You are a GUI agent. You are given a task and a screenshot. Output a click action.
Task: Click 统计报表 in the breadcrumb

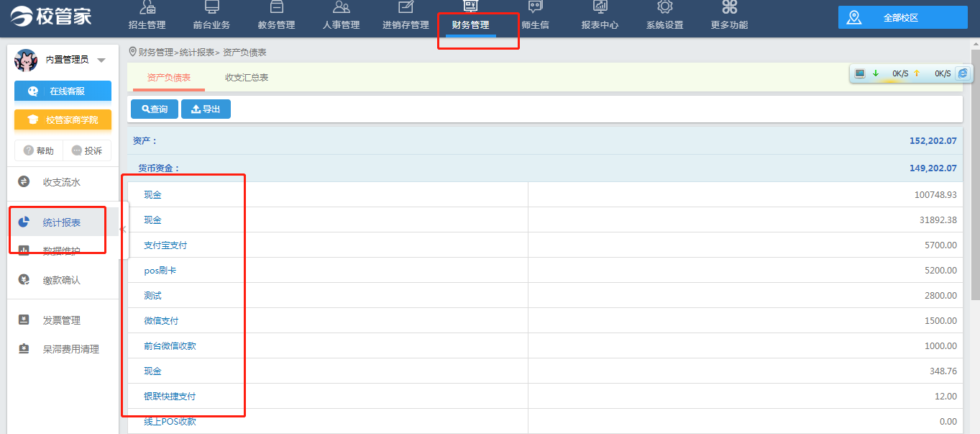pos(197,53)
